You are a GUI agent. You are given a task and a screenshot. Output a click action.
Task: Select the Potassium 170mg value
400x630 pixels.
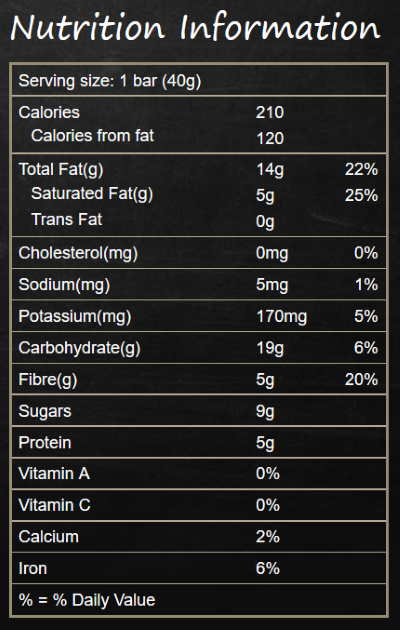pos(282,317)
